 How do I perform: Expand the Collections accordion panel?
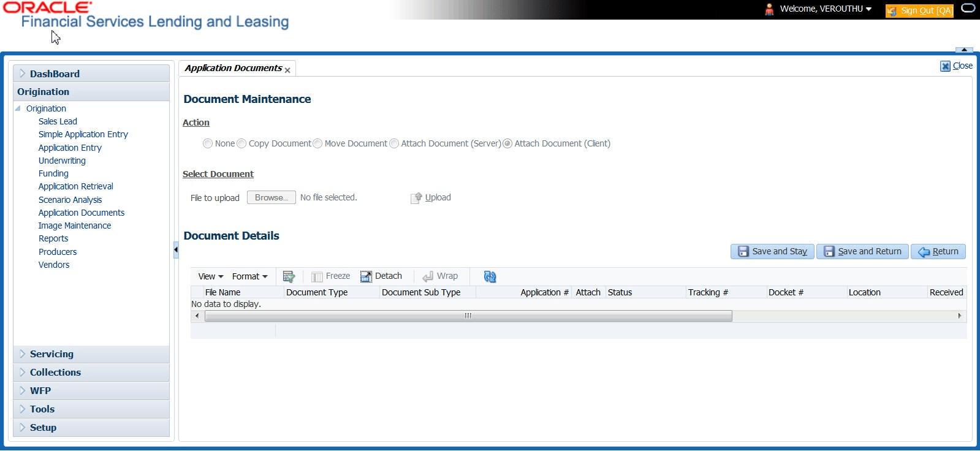91,373
